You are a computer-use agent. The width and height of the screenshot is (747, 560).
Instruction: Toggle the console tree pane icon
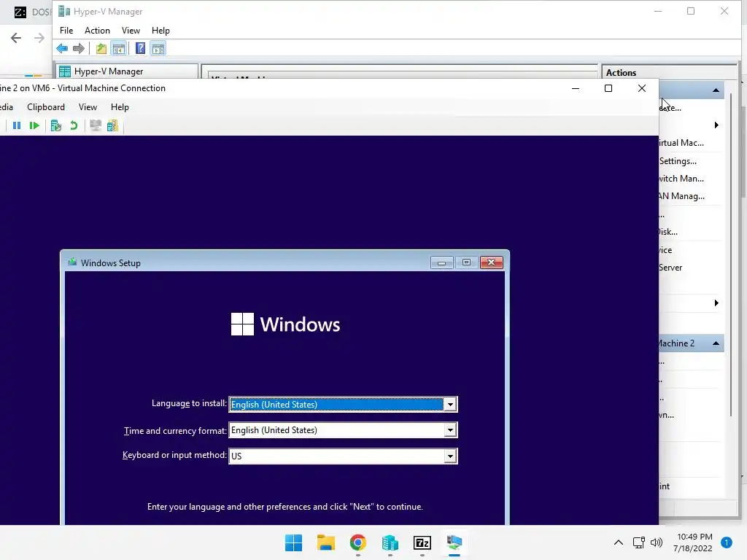coord(119,49)
